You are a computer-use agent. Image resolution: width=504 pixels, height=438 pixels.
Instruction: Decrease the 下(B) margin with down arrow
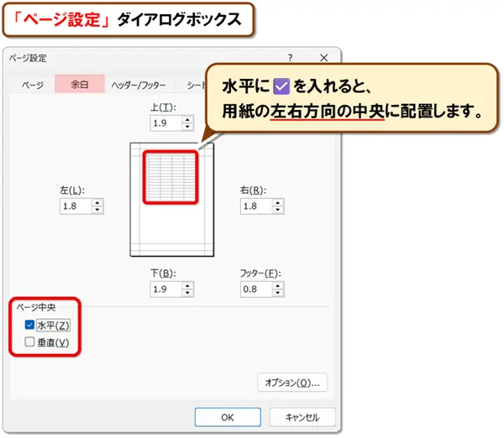pyautogui.click(x=187, y=293)
